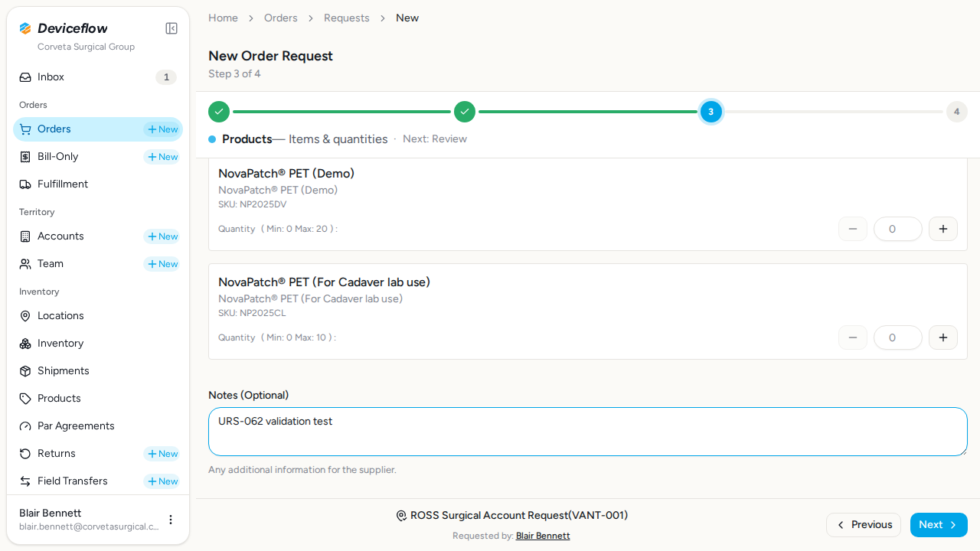Decrease NovaPatch PET (Demo) quantity
The width and height of the screenshot is (980, 551).
(x=853, y=229)
